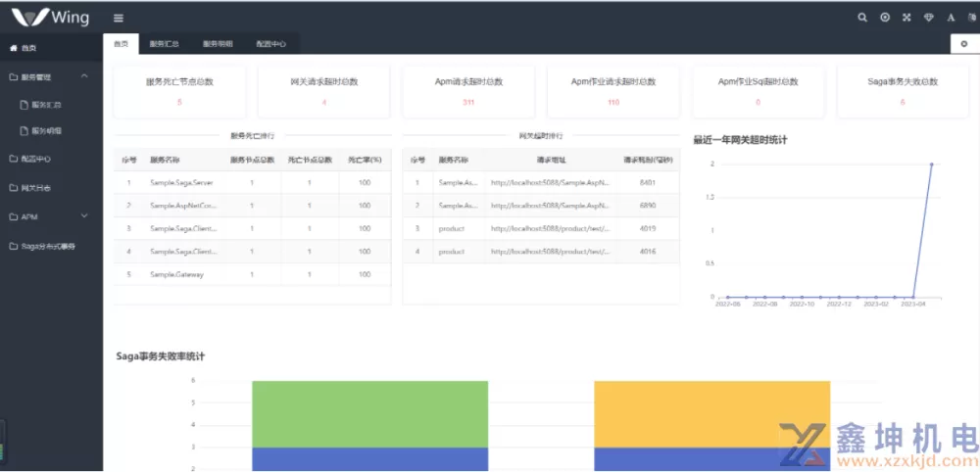Open 服务明细 in the sidebar submenu
The height and width of the screenshot is (472, 980).
click(x=51, y=131)
